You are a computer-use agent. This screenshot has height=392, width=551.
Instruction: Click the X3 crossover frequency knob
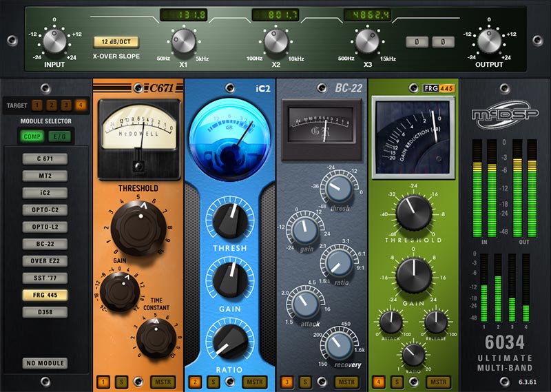pyautogui.click(x=367, y=41)
